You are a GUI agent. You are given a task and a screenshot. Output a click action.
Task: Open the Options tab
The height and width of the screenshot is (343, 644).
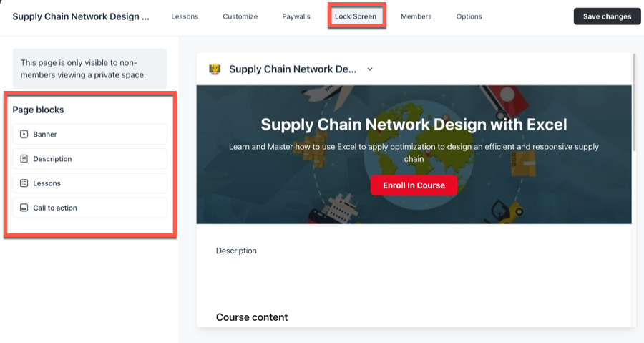(469, 17)
